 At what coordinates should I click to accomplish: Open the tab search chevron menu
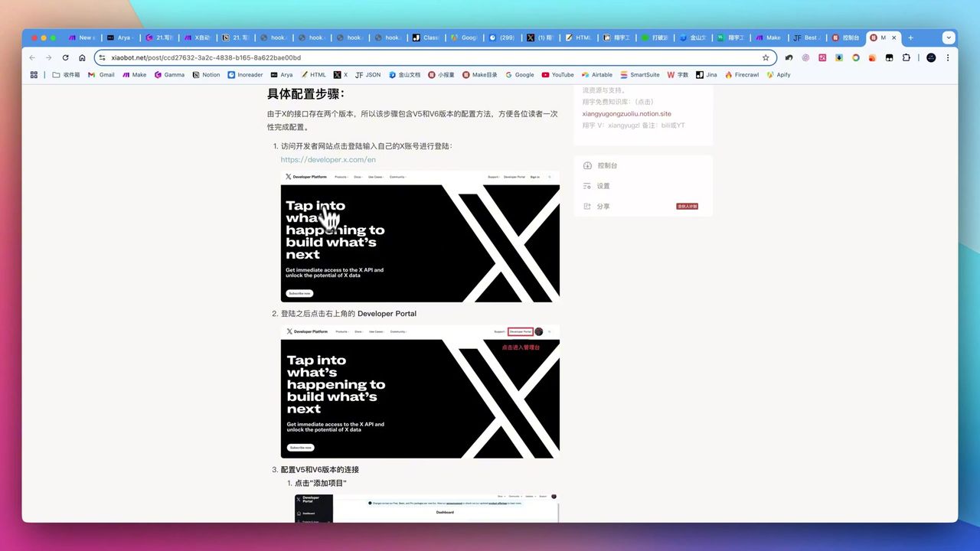tap(949, 37)
